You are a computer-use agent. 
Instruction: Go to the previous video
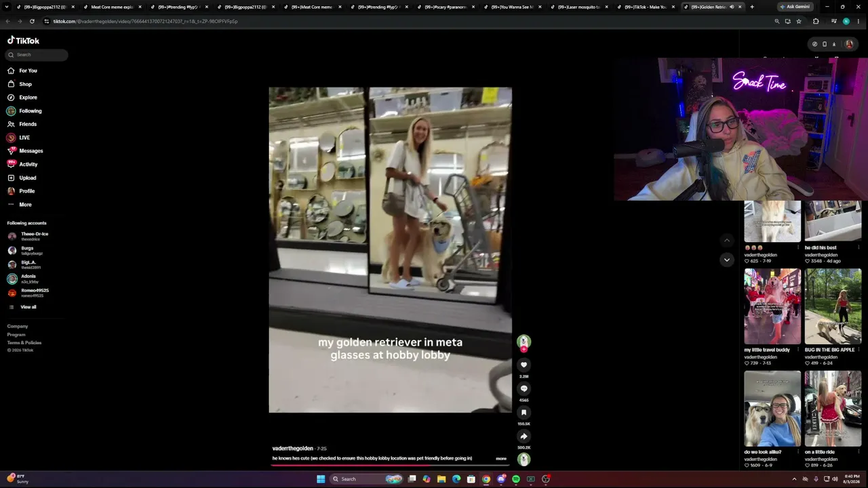click(x=727, y=240)
